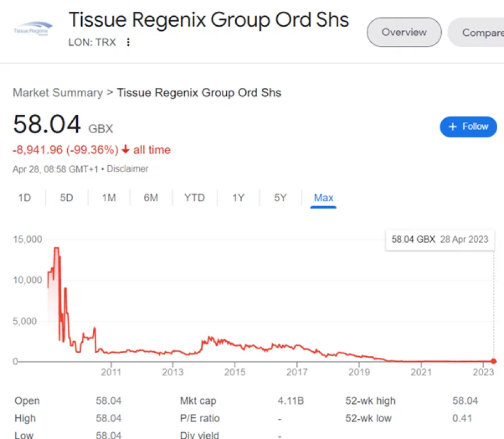Viewport: 504px width, 439px height.
Task: Select the 1D time range
Action: point(25,198)
